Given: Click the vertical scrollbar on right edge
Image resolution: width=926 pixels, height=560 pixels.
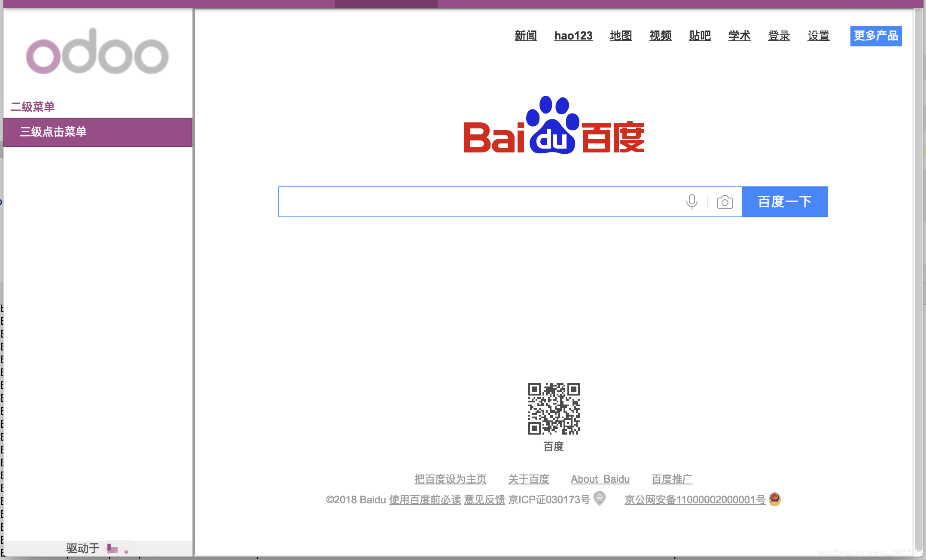Looking at the screenshot, I should click(x=919, y=279).
